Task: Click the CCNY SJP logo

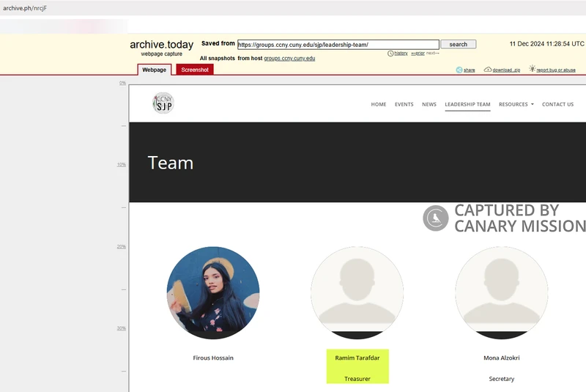Action: [x=163, y=103]
